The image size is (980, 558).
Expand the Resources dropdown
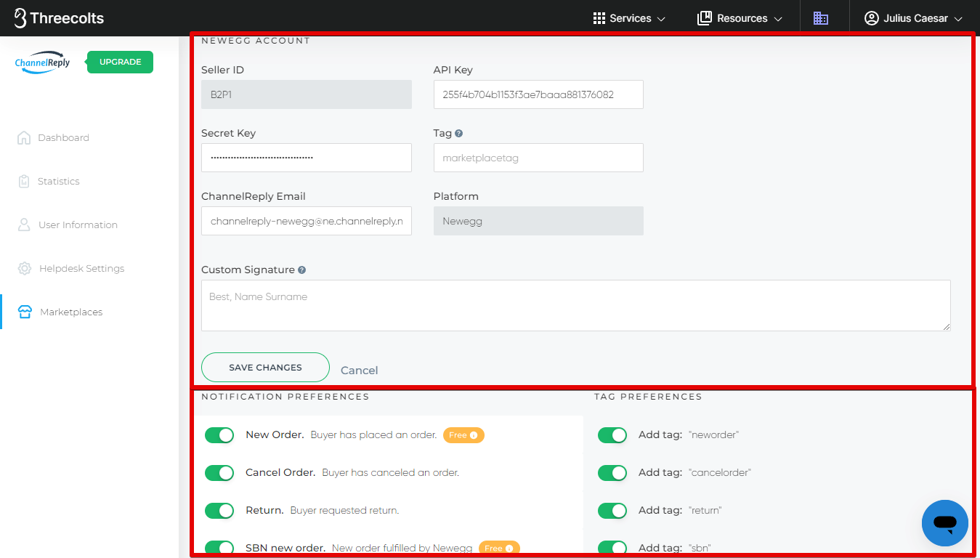pyautogui.click(x=740, y=18)
